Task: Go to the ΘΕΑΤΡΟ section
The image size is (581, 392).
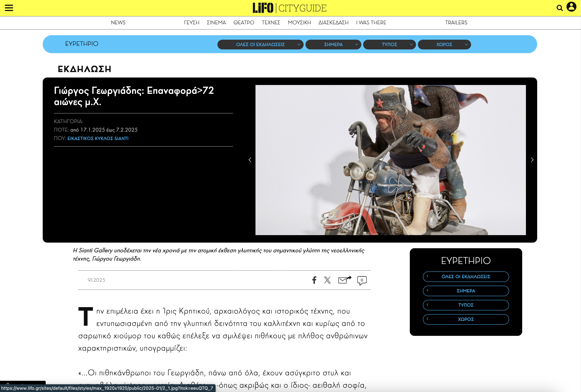Action: tap(244, 23)
